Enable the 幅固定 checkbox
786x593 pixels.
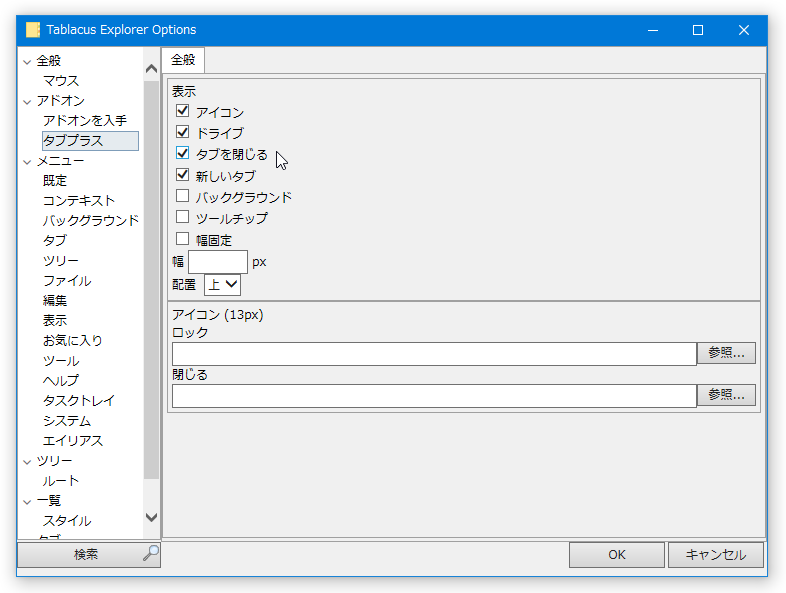coord(182,239)
